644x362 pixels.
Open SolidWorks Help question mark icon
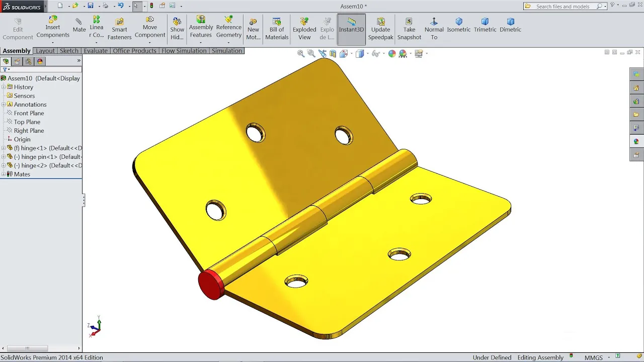[613, 6]
